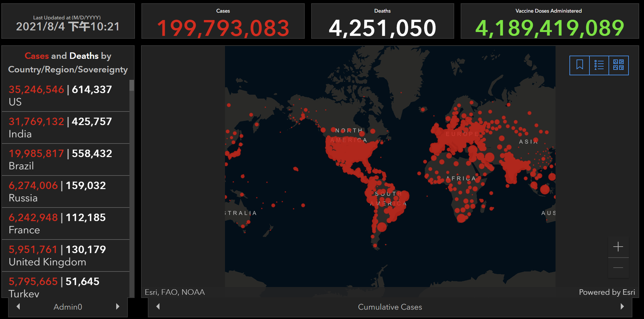The image size is (644, 319).
Task: Select the Cumulative Cases map tab
Action: [390, 307]
